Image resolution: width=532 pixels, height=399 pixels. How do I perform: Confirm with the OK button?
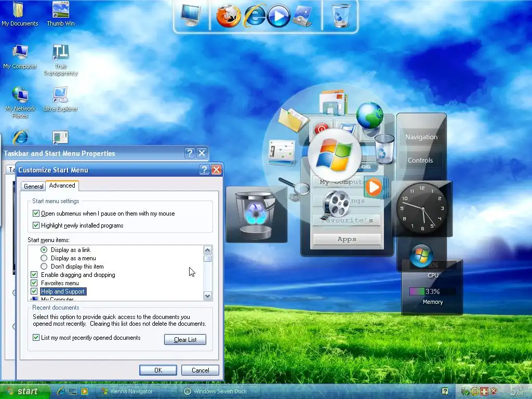pos(158,370)
